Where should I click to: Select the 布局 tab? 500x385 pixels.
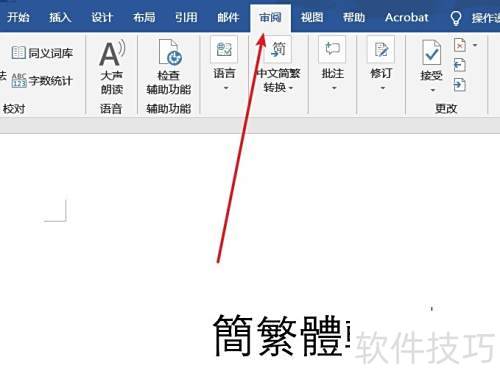[x=144, y=17]
